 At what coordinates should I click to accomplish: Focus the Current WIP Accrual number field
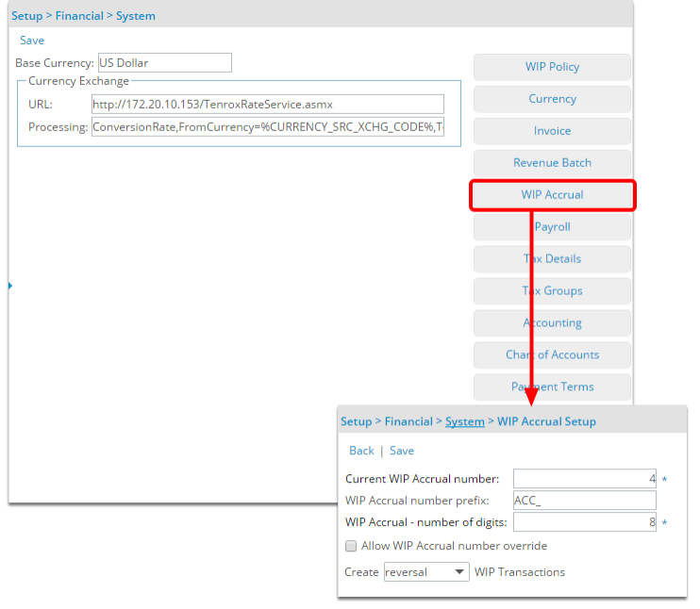point(584,479)
